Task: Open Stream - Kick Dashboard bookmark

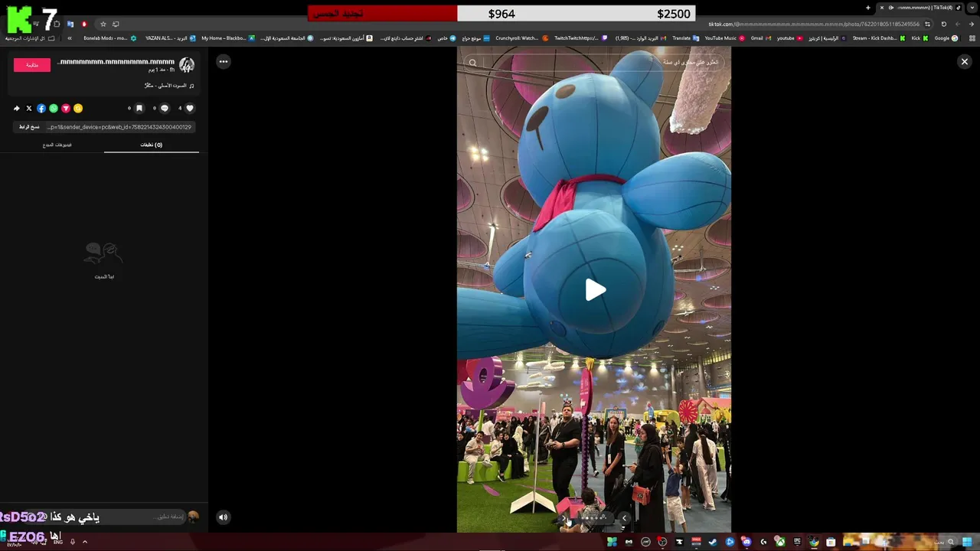Action: pyautogui.click(x=880, y=37)
